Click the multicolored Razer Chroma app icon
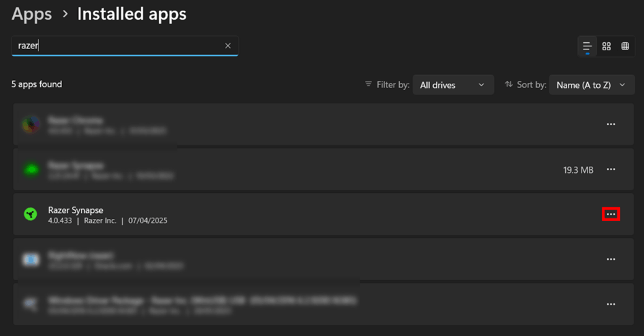The height and width of the screenshot is (336, 644). point(31,124)
